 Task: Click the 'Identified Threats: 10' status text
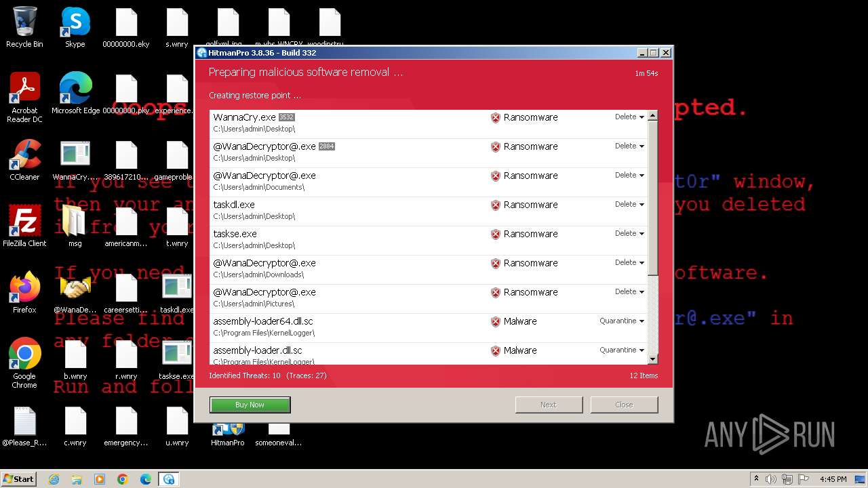(x=245, y=375)
